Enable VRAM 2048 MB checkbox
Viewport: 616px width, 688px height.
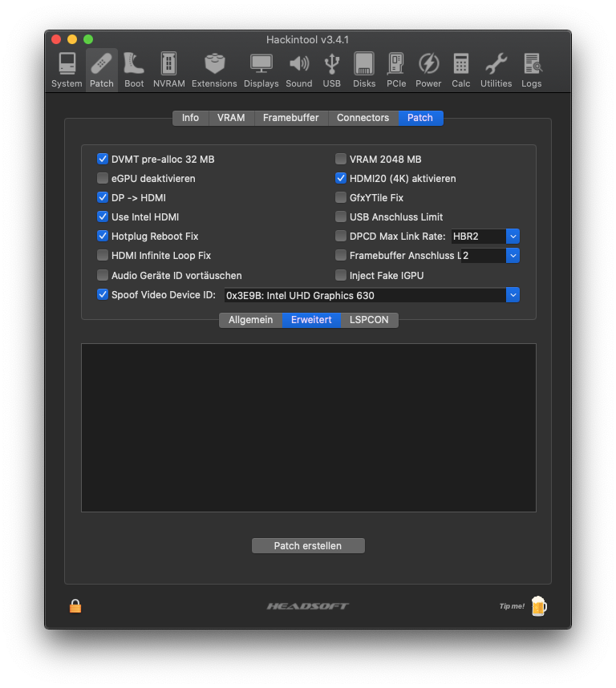coord(340,159)
